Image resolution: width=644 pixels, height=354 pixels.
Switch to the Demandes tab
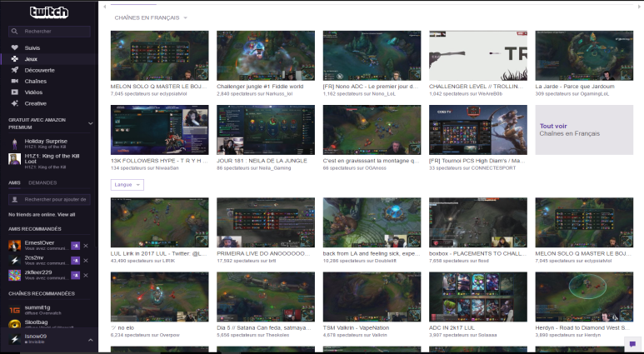[x=42, y=182]
